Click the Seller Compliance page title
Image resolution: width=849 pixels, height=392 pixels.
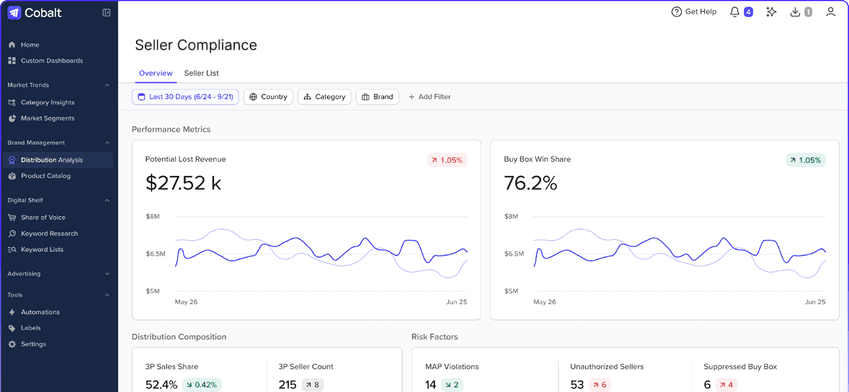click(196, 45)
